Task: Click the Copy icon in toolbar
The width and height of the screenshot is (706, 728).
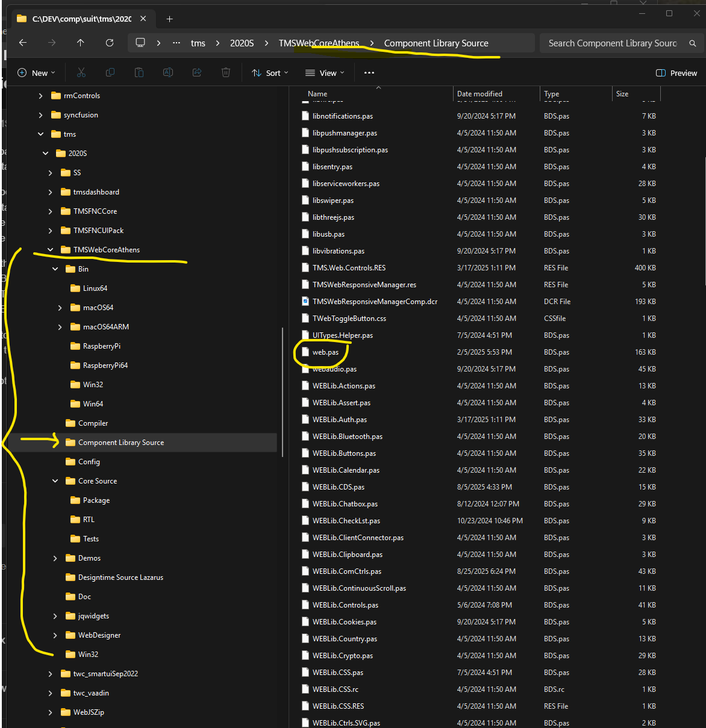Action: (110, 73)
